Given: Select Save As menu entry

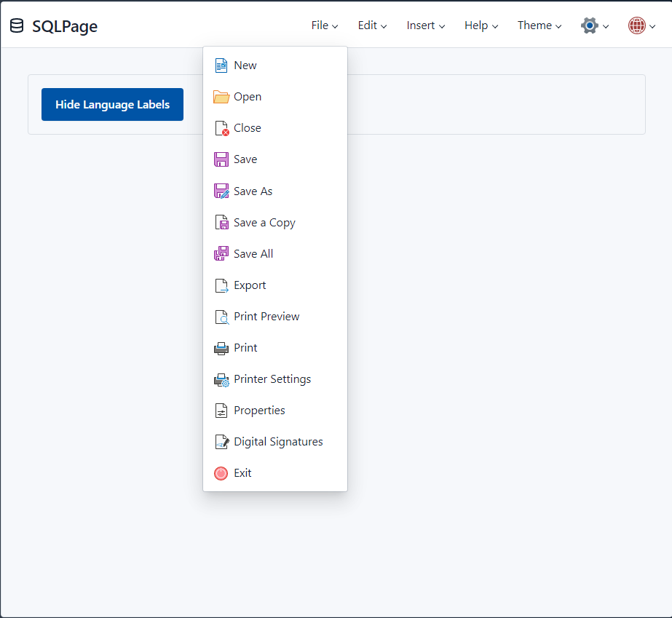Looking at the screenshot, I should click(275, 191).
